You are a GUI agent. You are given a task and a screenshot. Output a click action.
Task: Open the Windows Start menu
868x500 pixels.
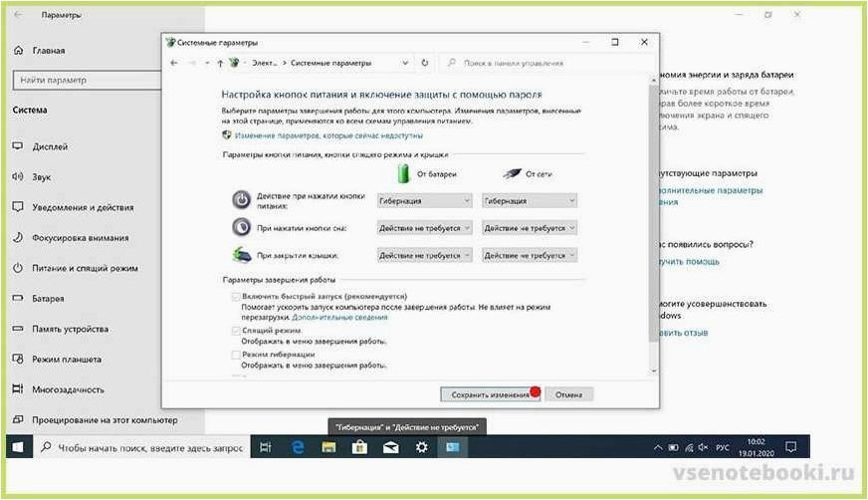tap(18, 447)
